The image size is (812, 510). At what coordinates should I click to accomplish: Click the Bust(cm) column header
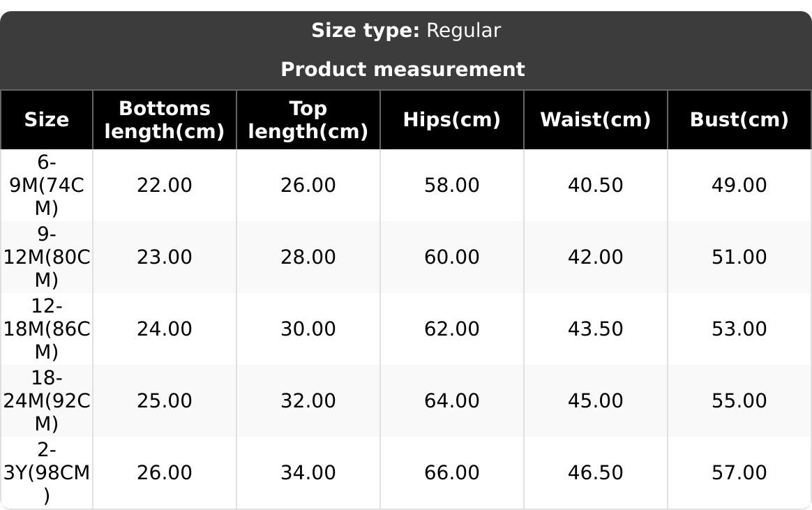[x=739, y=120]
